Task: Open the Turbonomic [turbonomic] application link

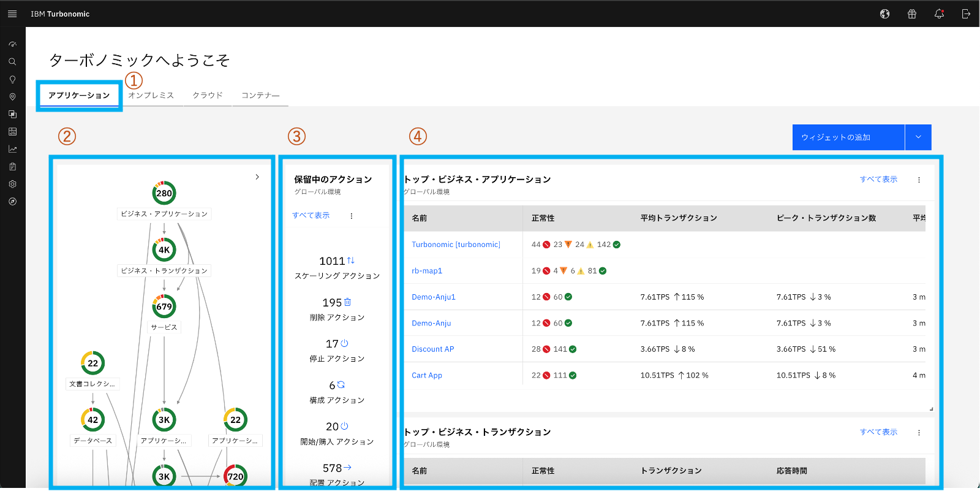Action: (x=456, y=245)
